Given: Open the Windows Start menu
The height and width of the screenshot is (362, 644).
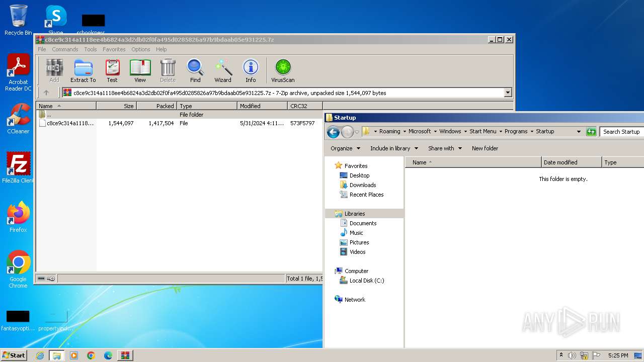Looking at the screenshot, I should (x=14, y=355).
